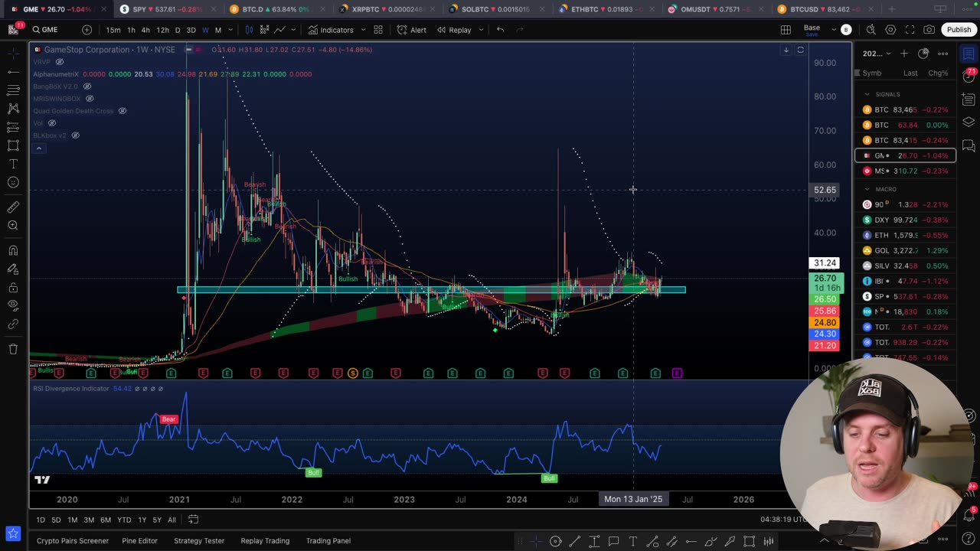Select the ruler measure tool

(x=13, y=207)
